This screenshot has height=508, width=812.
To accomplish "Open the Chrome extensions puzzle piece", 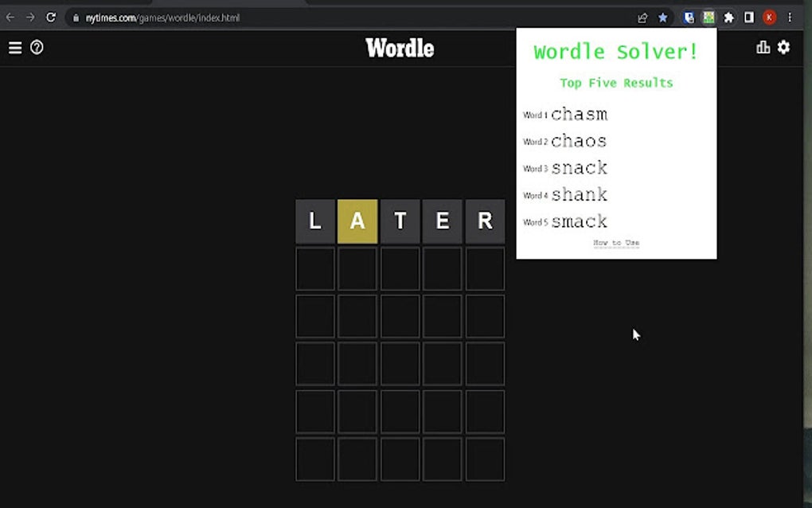I will pos(728,17).
